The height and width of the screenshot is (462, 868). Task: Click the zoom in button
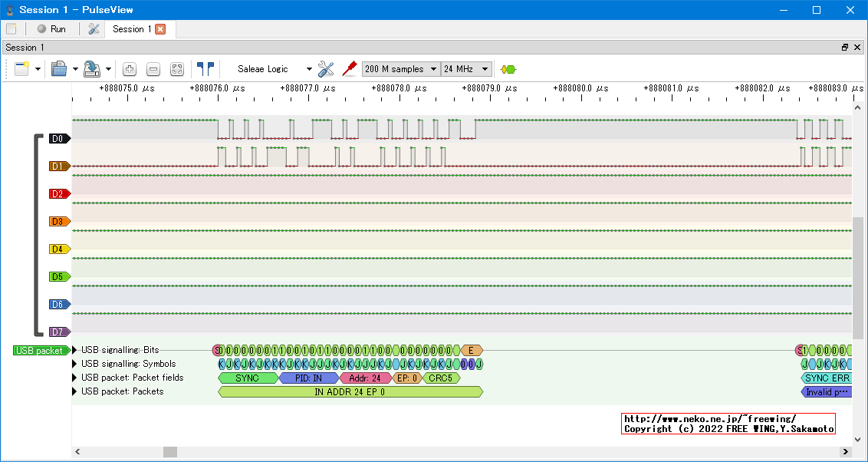tap(130, 69)
